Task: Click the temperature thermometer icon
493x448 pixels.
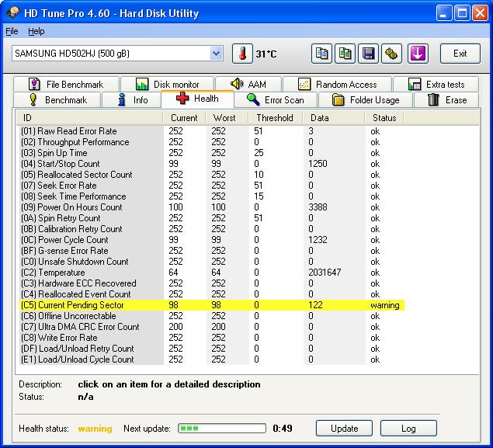Action: click(x=242, y=54)
